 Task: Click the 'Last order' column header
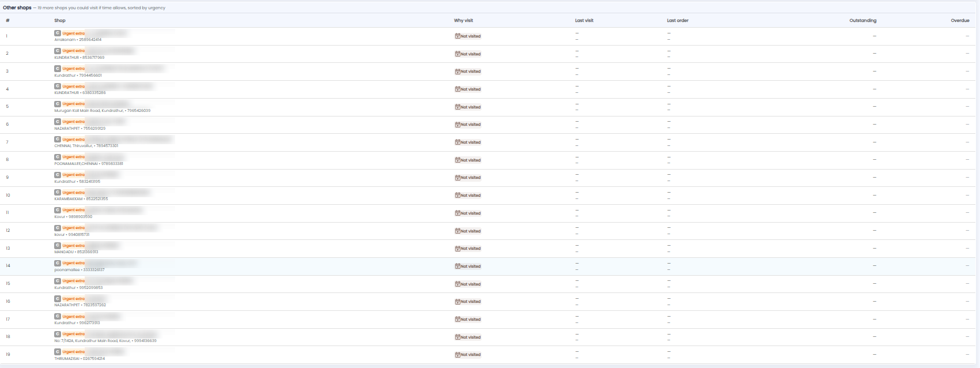coord(678,20)
